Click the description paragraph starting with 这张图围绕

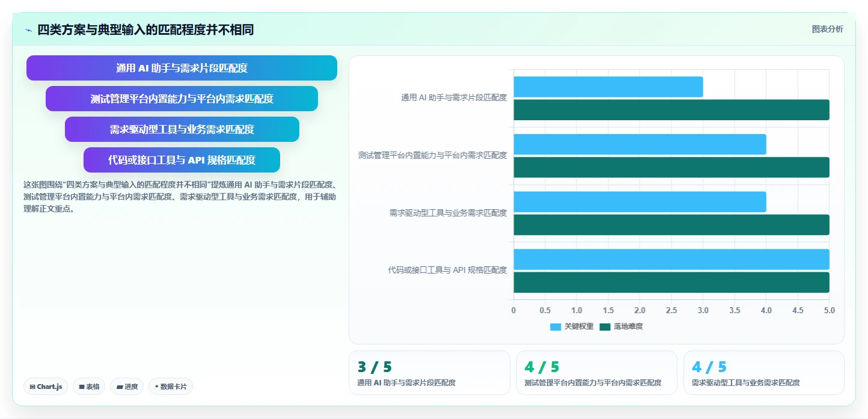180,197
